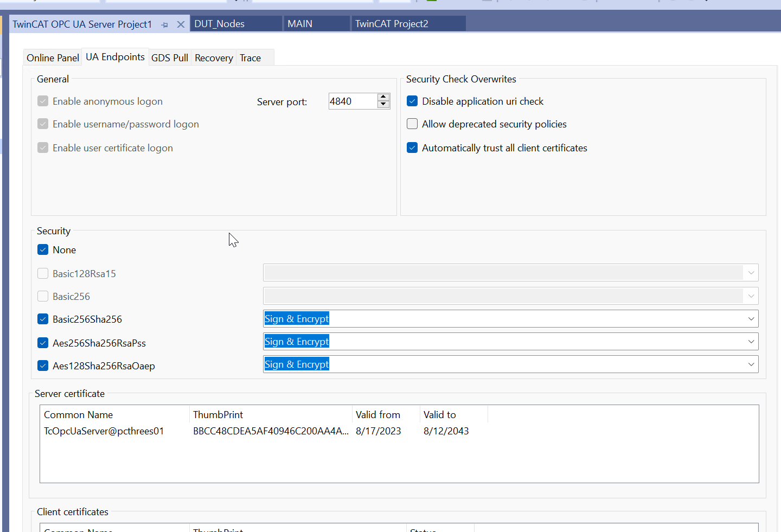The image size is (781, 532).
Task: Toggle Enable anonymous logon checkbox
Action: point(43,101)
